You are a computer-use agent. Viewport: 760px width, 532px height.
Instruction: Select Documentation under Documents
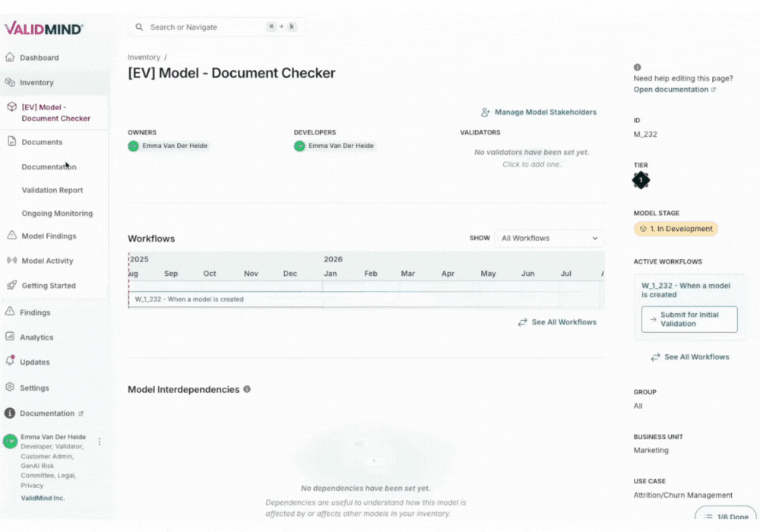coord(49,166)
